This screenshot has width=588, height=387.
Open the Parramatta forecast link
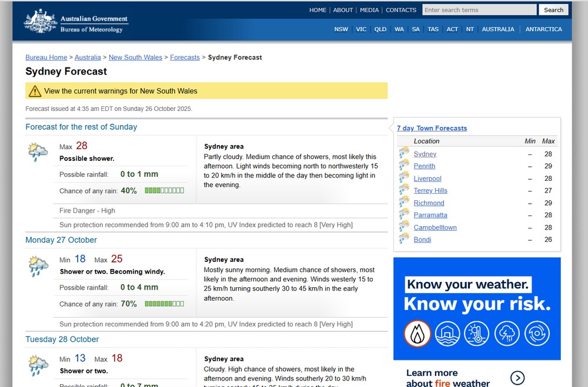coord(430,215)
